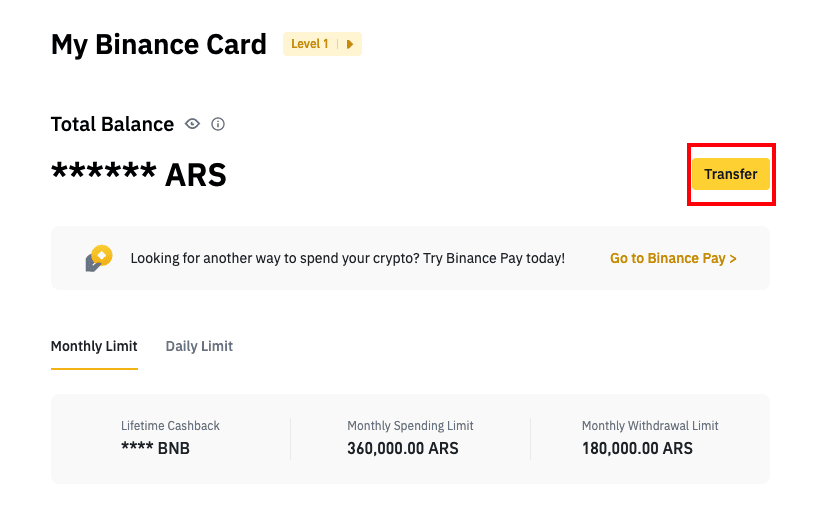Click the Monthly Spending Limit amount
Viewport: 831px width, 532px height.
coord(403,448)
